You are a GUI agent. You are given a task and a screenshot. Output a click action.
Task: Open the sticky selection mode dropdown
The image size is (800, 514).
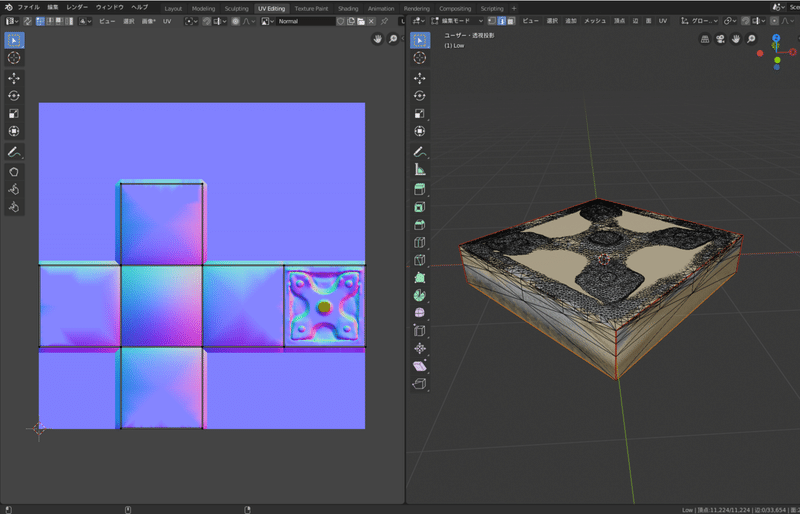point(85,21)
